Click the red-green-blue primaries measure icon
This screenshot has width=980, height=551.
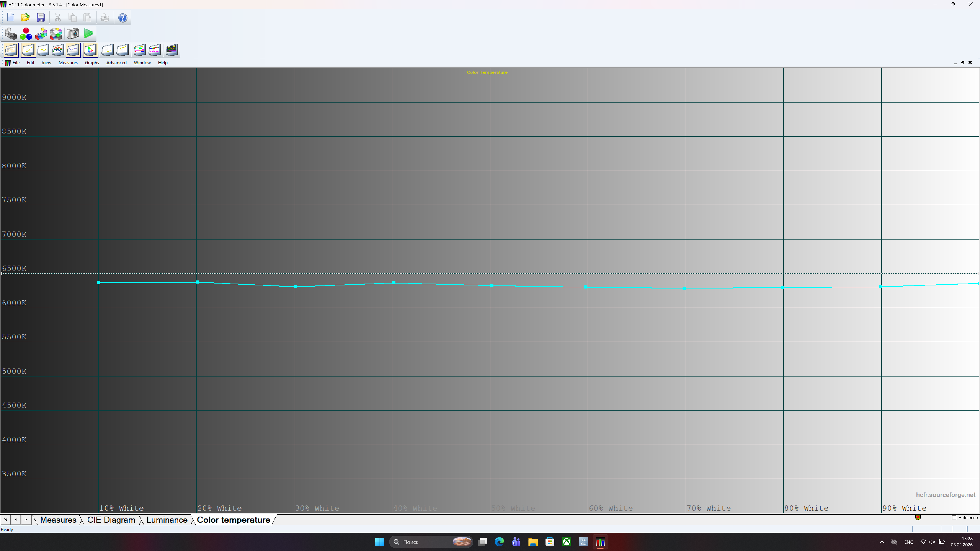26,34
